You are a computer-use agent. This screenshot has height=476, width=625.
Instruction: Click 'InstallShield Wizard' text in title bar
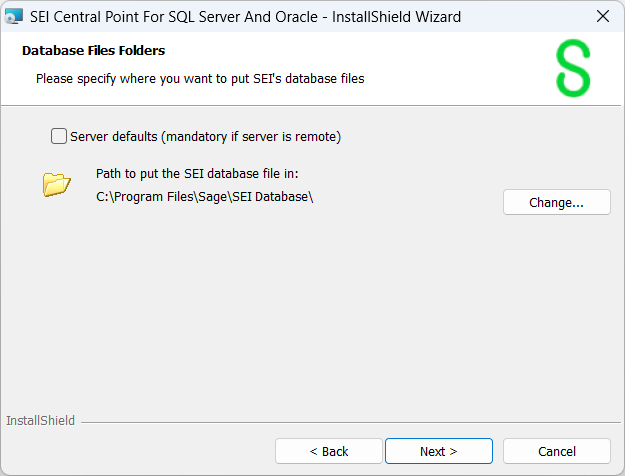click(400, 17)
